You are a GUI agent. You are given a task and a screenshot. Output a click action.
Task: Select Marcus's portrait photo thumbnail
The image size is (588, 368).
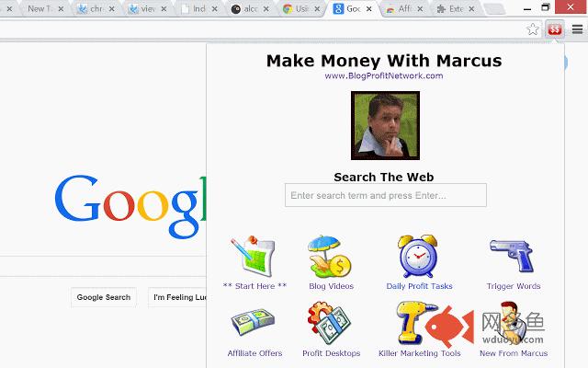tap(385, 125)
